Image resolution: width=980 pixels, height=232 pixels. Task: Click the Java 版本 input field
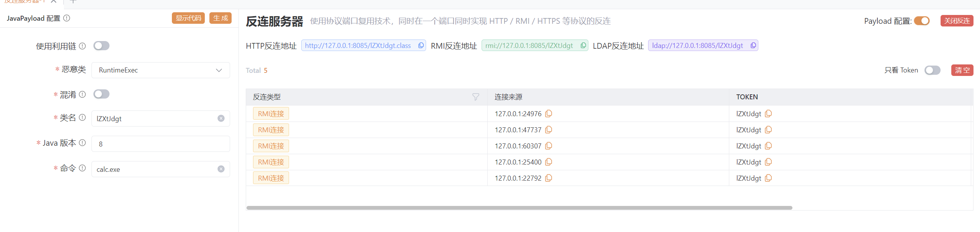(x=160, y=144)
